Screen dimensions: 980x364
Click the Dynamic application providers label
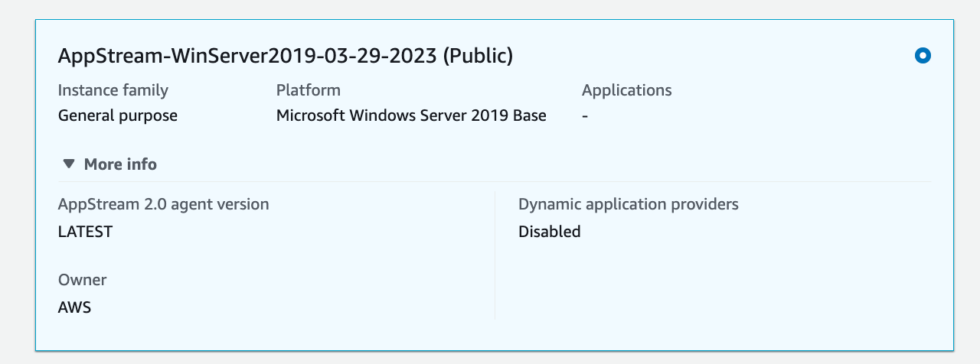[628, 204]
